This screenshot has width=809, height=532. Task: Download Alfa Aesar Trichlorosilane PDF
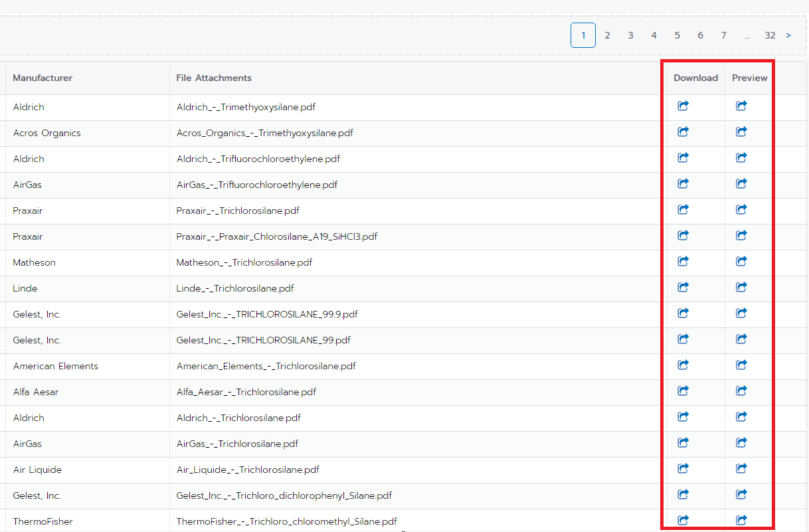click(683, 391)
